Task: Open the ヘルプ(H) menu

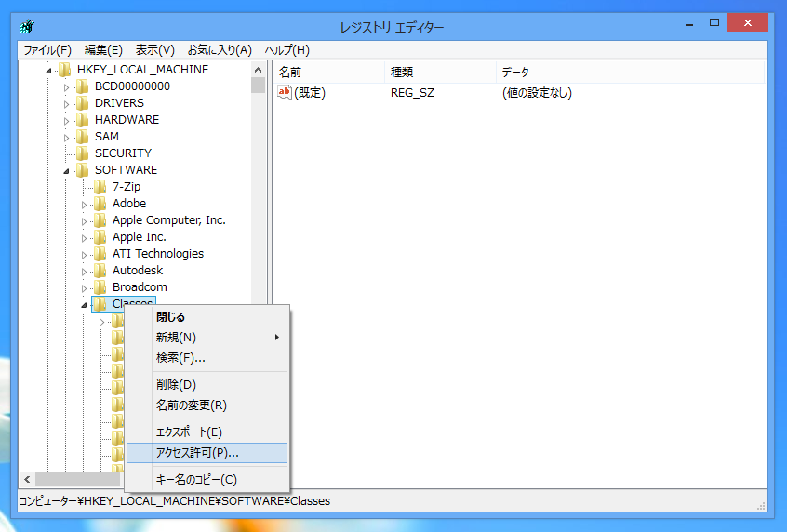Action: click(x=287, y=50)
